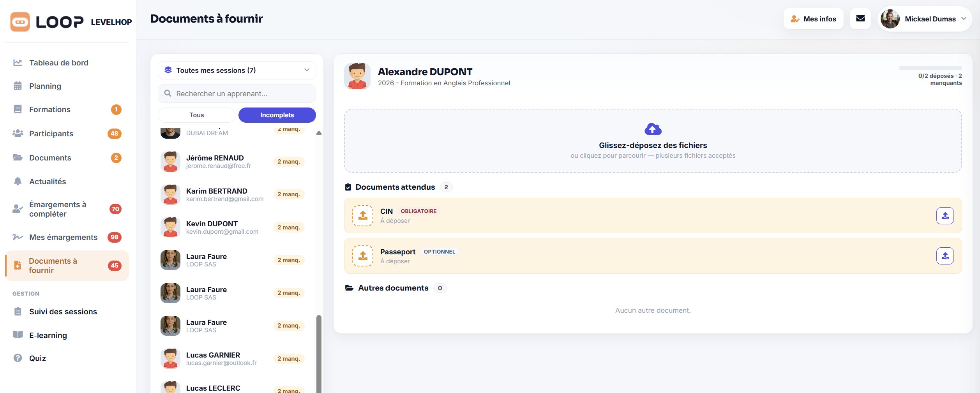Screen dimensions: 980x393
Task: Open Tableau de bord chart icon
Action: 18,63
